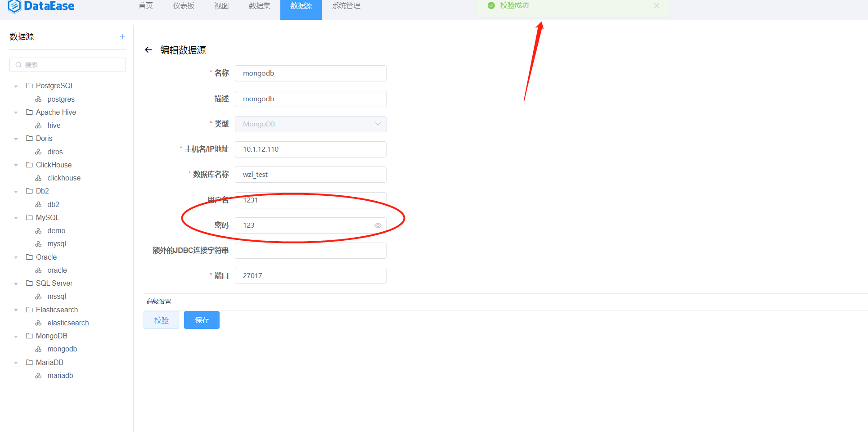Collapse the ClickHouse tree group
The image size is (868, 432).
click(x=16, y=165)
